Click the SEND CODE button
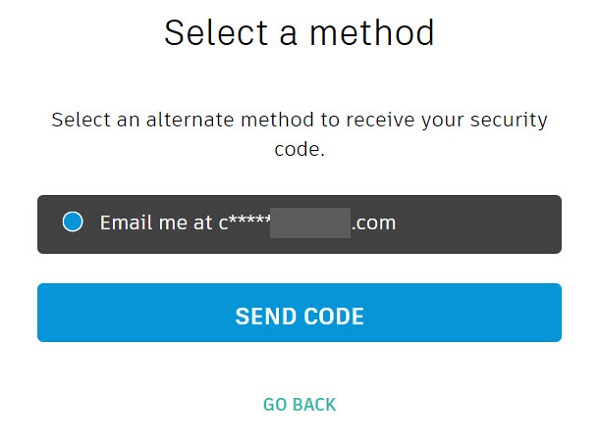This screenshot has height=442, width=600. [299, 317]
